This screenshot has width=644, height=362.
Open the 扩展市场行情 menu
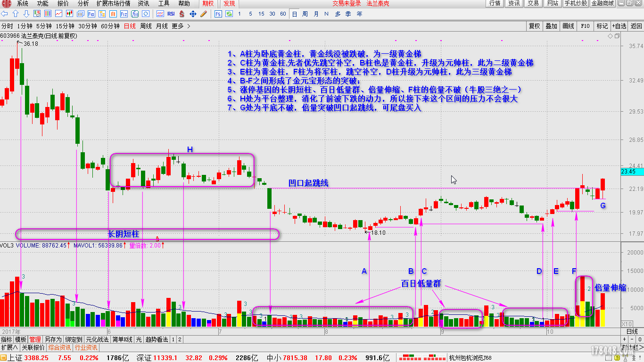[x=113, y=3]
